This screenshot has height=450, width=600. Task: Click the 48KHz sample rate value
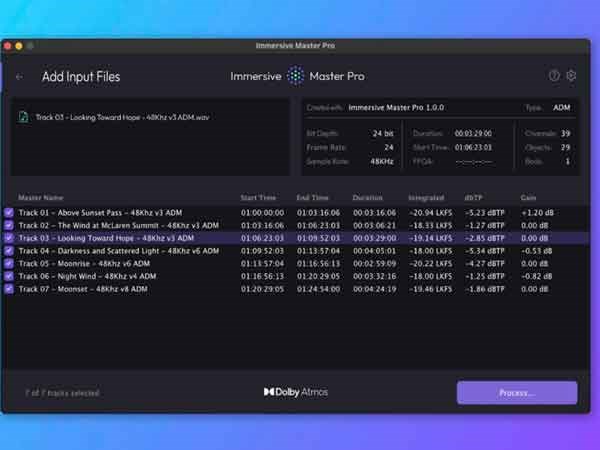point(382,161)
